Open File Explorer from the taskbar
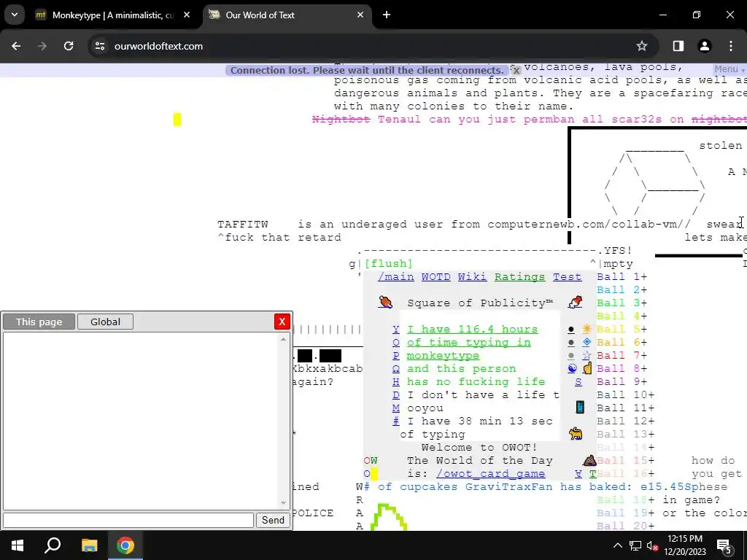747x560 pixels. coord(89,545)
